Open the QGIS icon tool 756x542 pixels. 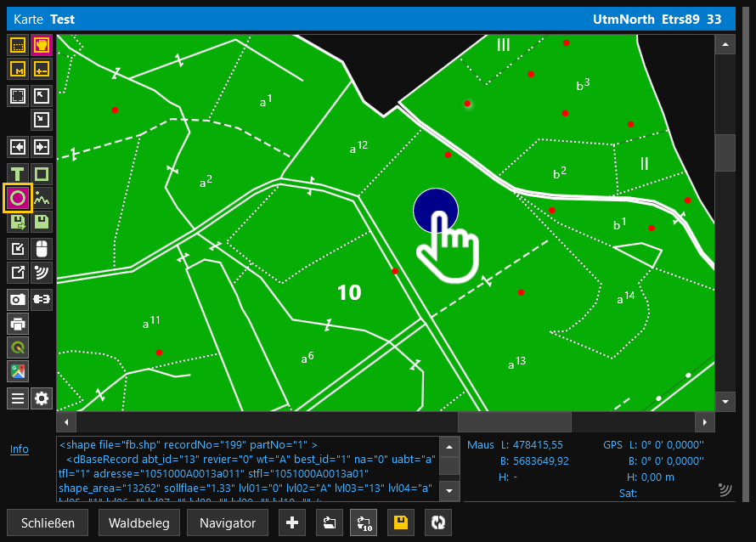pyautogui.click(x=18, y=347)
